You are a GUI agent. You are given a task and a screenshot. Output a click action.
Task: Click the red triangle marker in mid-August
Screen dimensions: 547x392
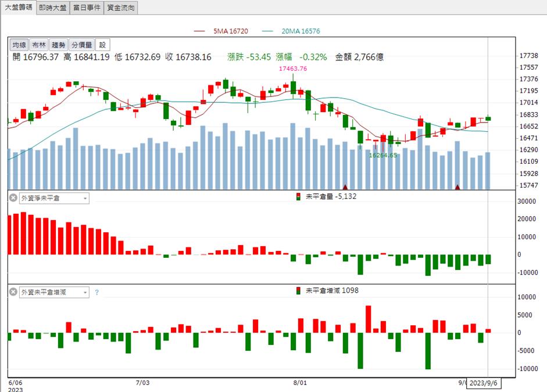pos(345,187)
